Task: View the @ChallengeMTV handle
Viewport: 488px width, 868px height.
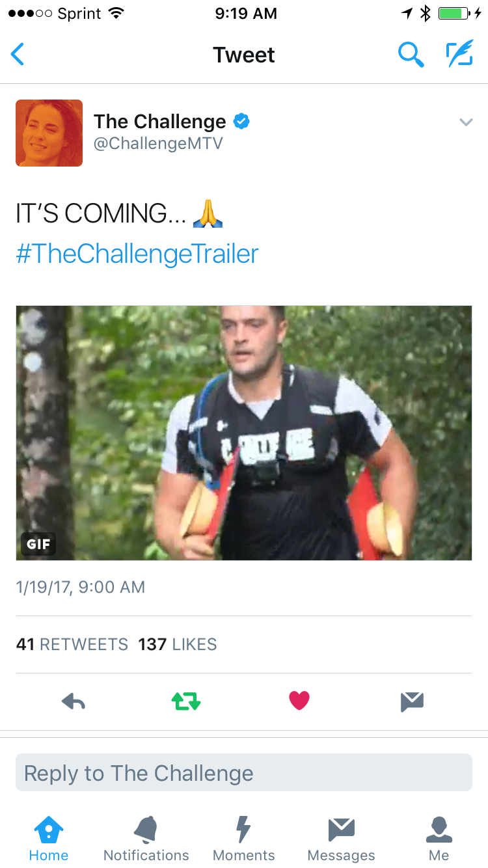Action: point(158,144)
